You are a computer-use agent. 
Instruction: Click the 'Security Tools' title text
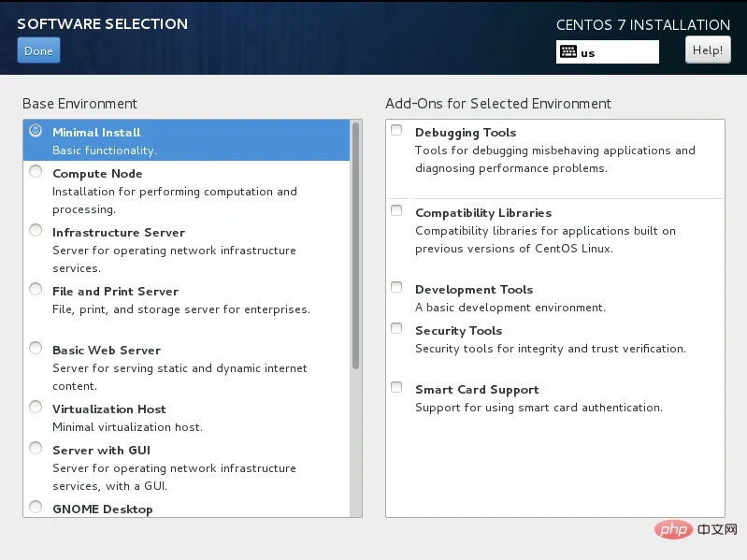tap(459, 330)
